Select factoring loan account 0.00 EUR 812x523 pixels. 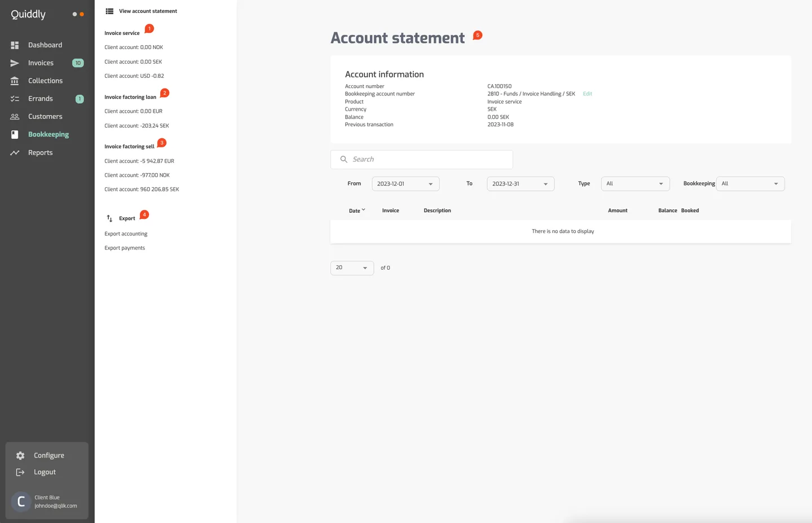pyautogui.click(x=133, y=112)
